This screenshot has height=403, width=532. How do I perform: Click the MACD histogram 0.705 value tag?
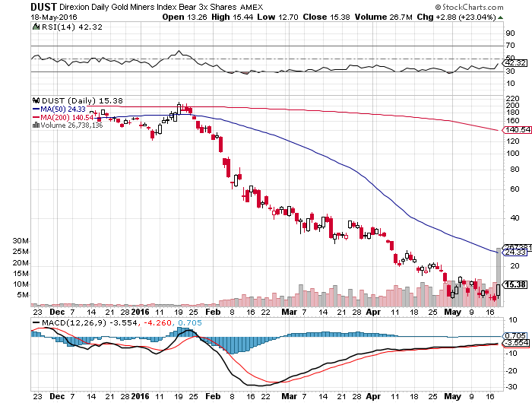[515, 335]
